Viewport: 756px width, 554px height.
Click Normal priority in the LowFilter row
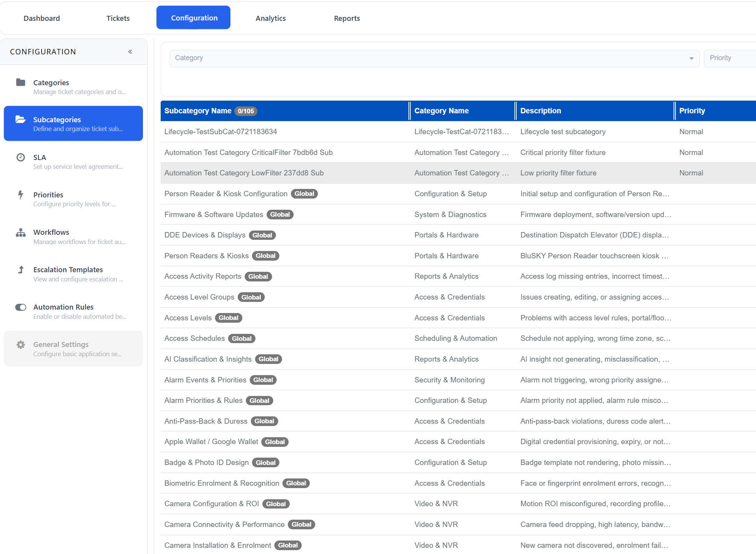tap(691, 173)
